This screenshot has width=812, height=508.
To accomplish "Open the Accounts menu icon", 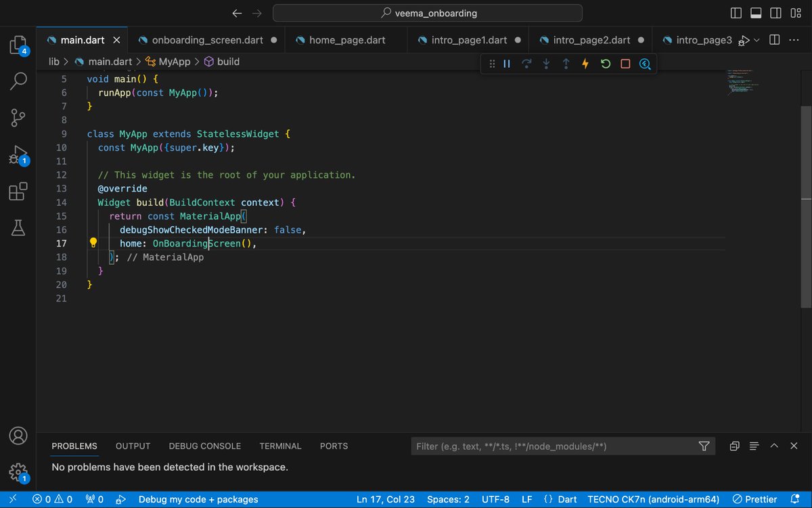I will click(x=18, y=435).
